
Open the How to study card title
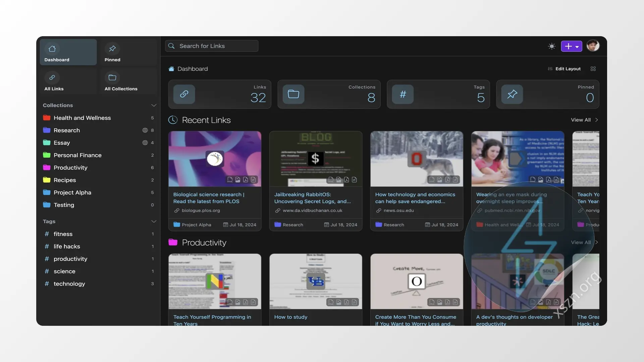[x=290, y=317]
